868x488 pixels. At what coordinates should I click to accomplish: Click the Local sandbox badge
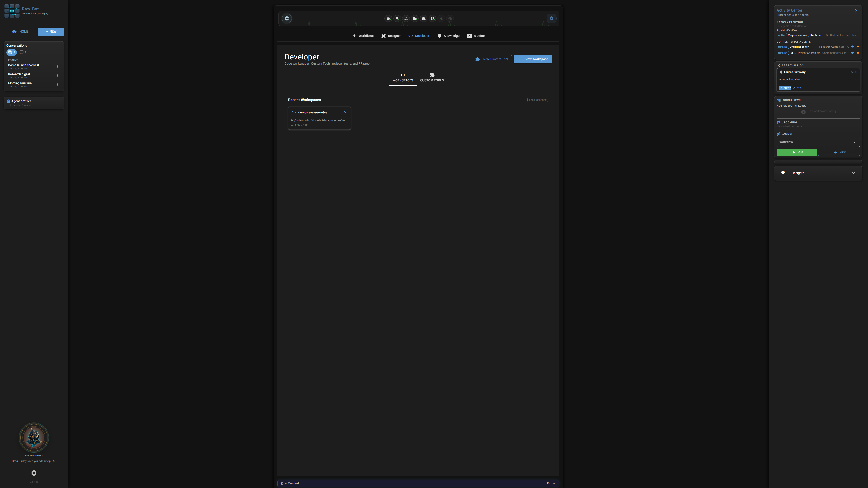[538, 100]
